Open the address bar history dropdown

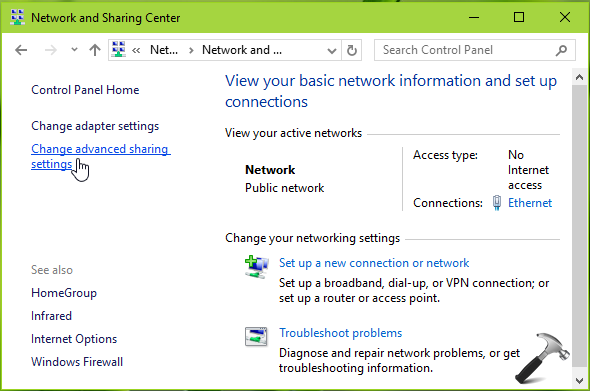coord(331,51)
